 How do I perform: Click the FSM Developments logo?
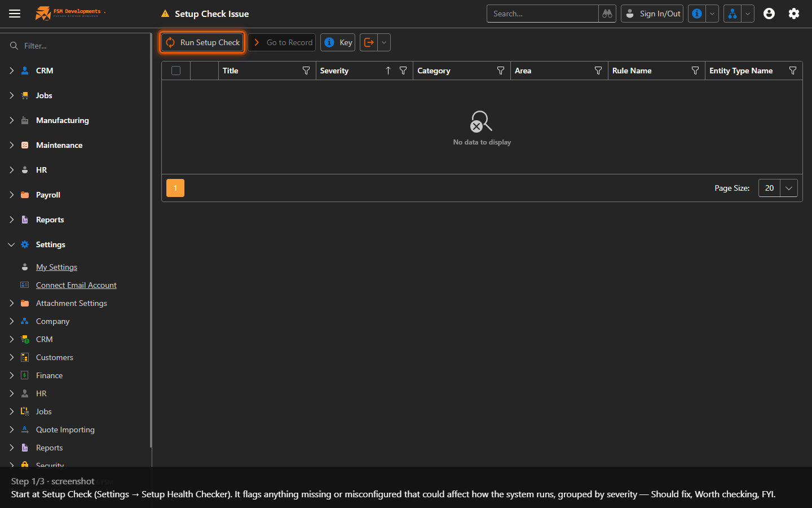click(70, 13)
